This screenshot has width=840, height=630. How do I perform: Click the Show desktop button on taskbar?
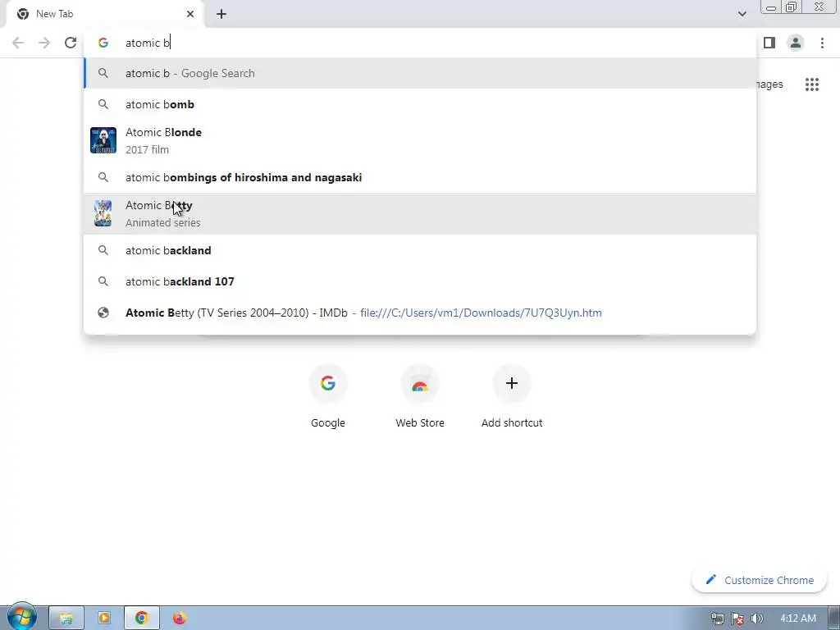tap(834, 619)
